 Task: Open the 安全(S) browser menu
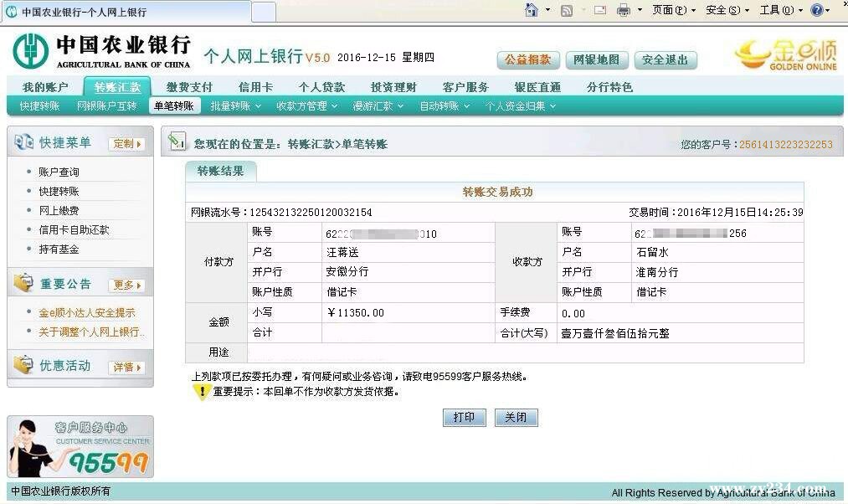coord(727,10)
